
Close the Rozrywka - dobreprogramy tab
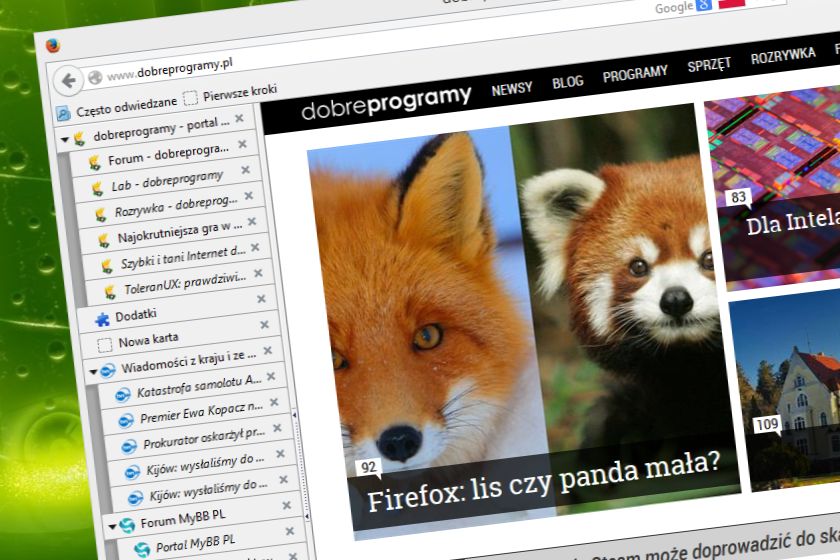pyautogui.click(x=249, y=196)
